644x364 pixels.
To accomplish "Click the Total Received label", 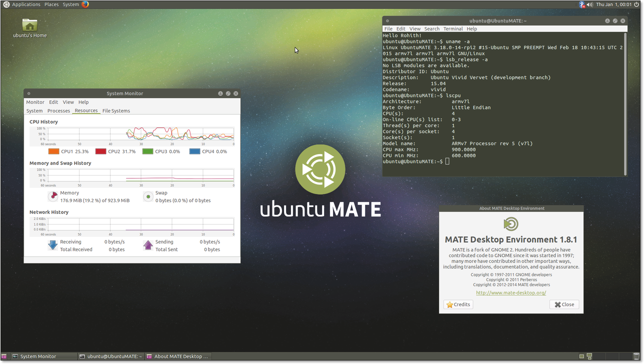I will pos(76,249).
